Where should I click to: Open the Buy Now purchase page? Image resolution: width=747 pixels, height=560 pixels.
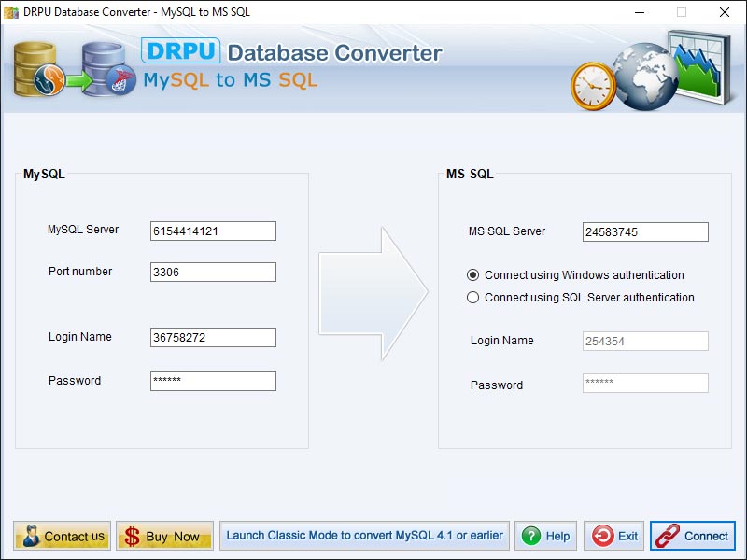pos(164,536)
